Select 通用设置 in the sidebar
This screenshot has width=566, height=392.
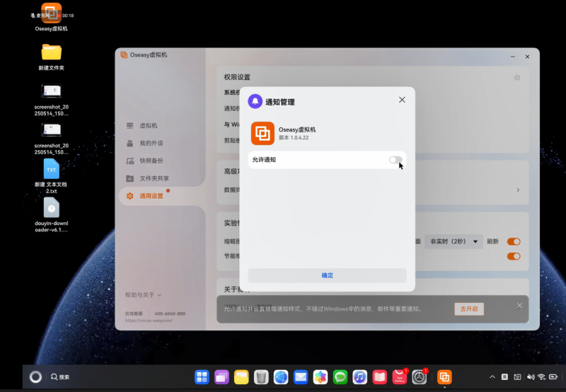click(161, 196)
